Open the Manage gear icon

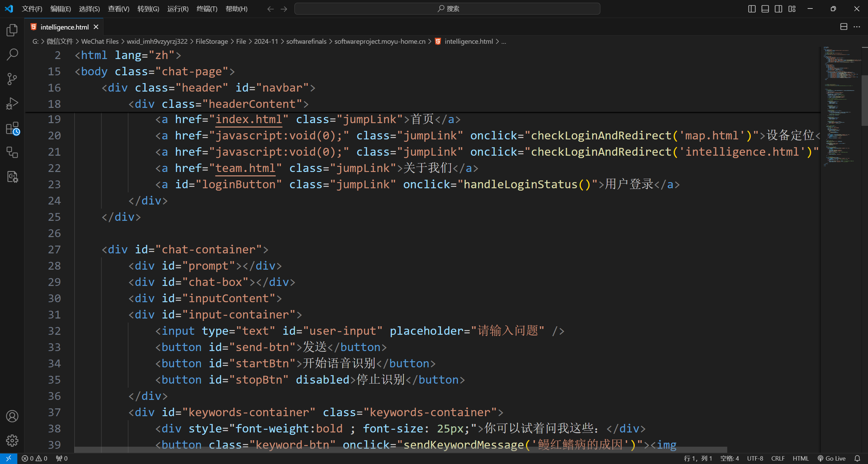click(x=12, y=441)
